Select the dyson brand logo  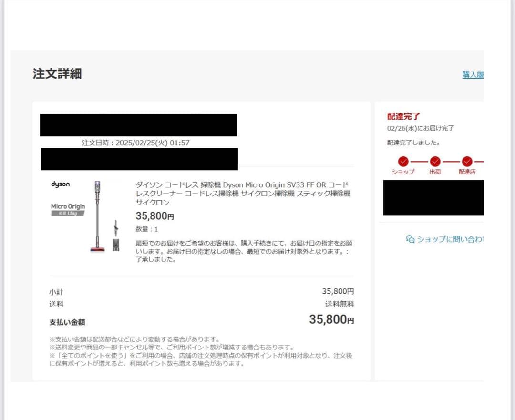tap(62, 184)
